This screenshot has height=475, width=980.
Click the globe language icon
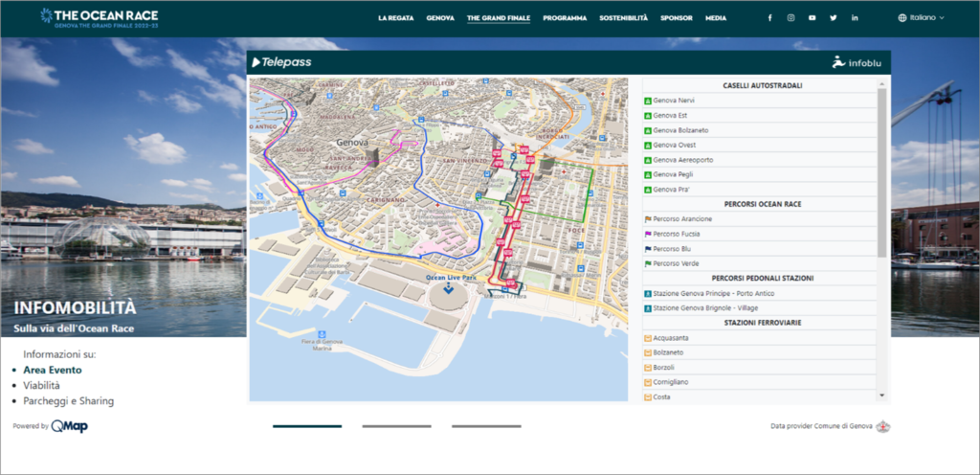point(902,18)
